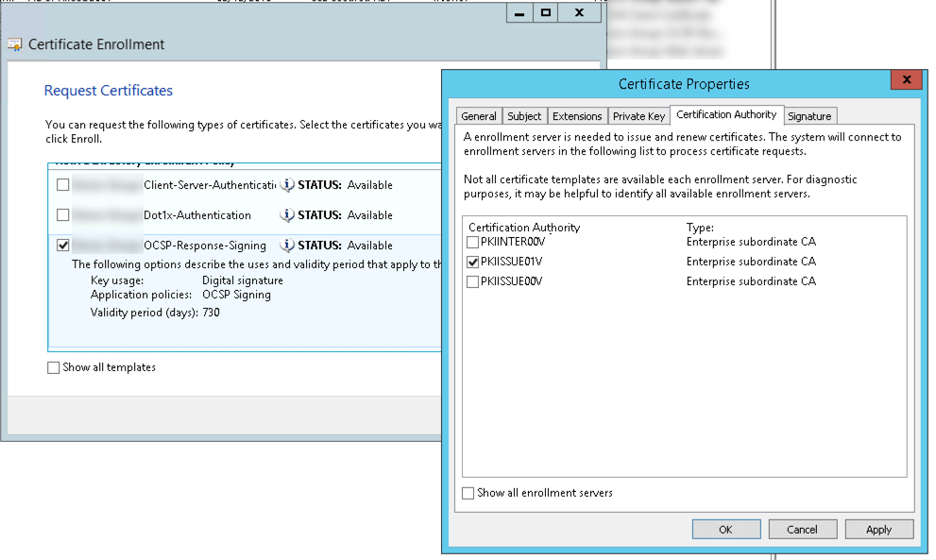Check the Dot1x-Authentication template checkbox
936x560 pixels.
pyautogui.click(x=62, y=215)
